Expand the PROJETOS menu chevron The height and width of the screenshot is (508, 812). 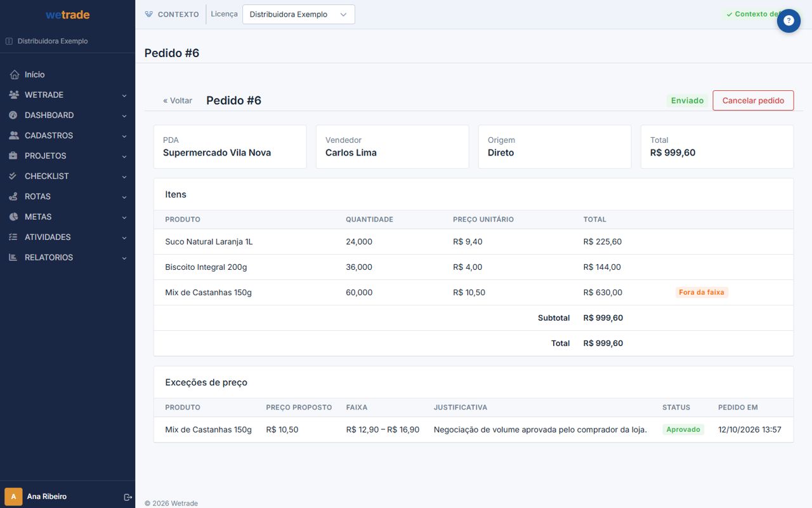pos(124,156)
